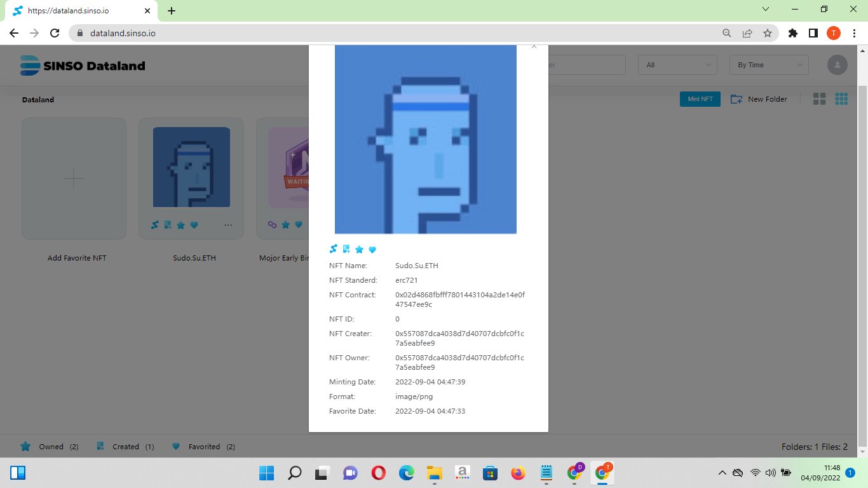Click the Add Favorite NFT plus card
Viewport: 868px width, 488px height.
pos(74,179)
